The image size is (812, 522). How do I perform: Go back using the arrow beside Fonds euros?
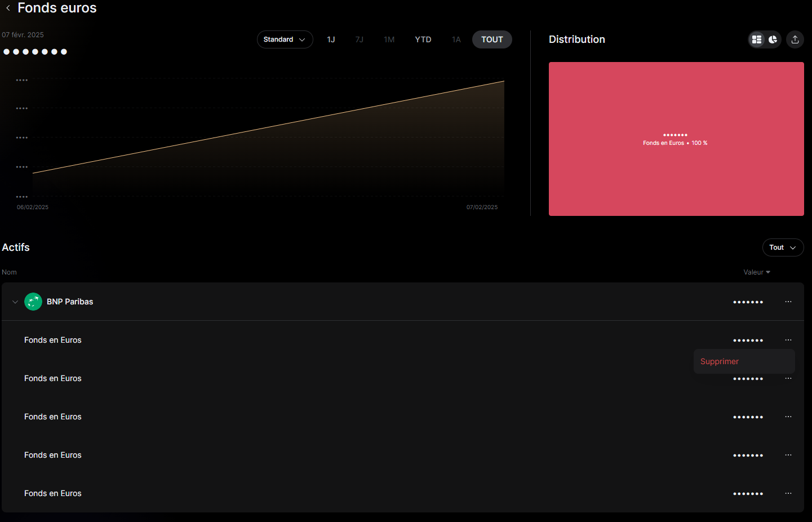click(8, 8)
